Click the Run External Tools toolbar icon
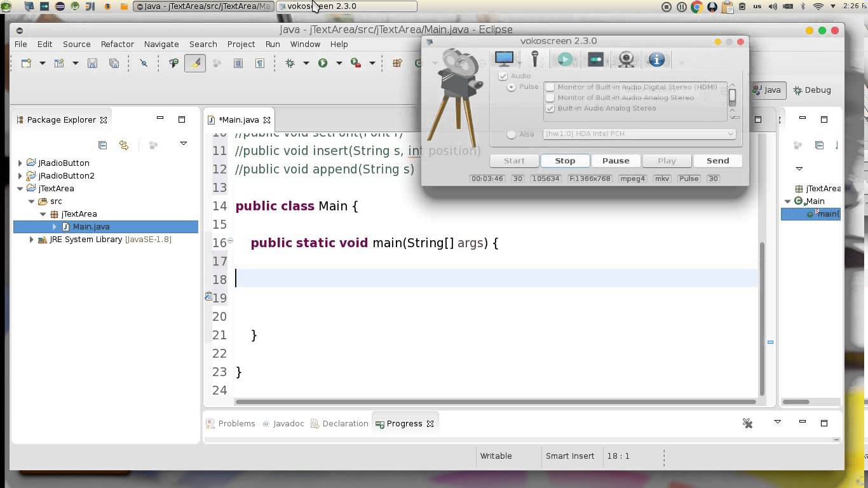This screenshot has width=868, height=488. pos(356,63)
